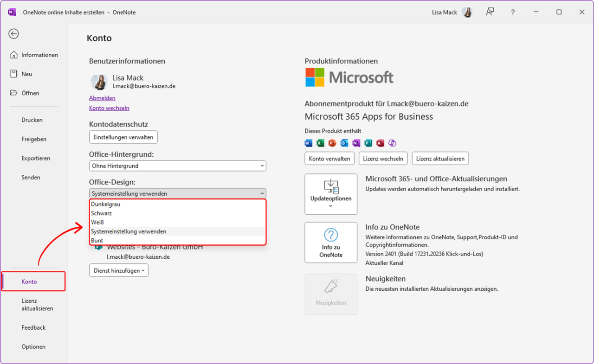
Task: Click the back arrow at the top left
Action: tap(13, 33)
